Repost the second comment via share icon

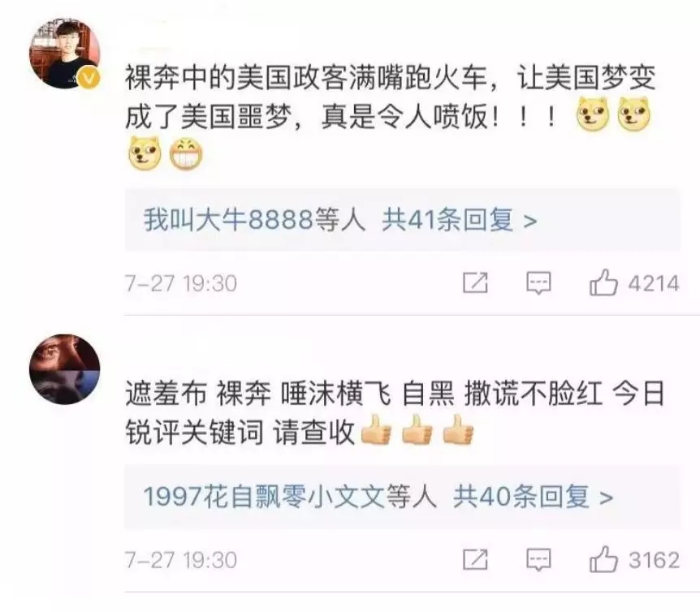[x=475, y=559]
